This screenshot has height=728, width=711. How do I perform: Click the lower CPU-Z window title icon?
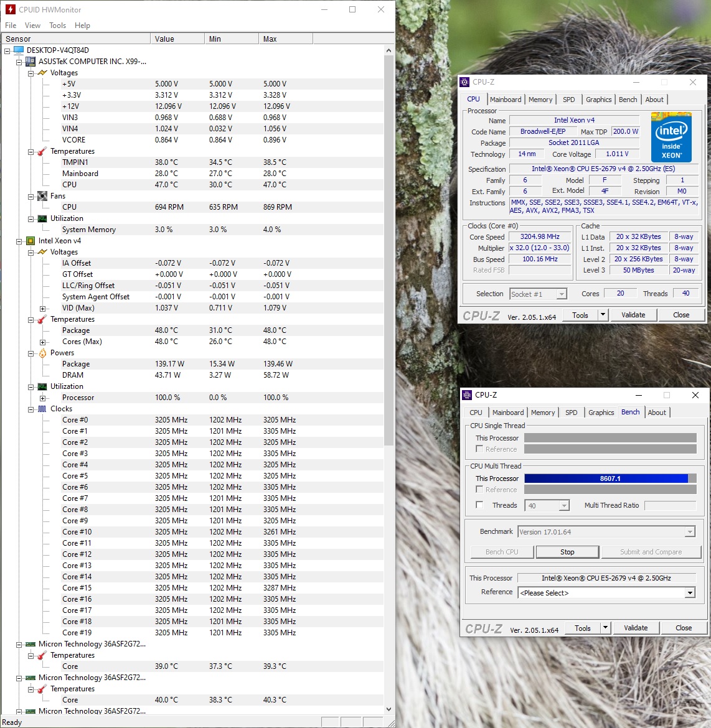[x=467, y=395]
